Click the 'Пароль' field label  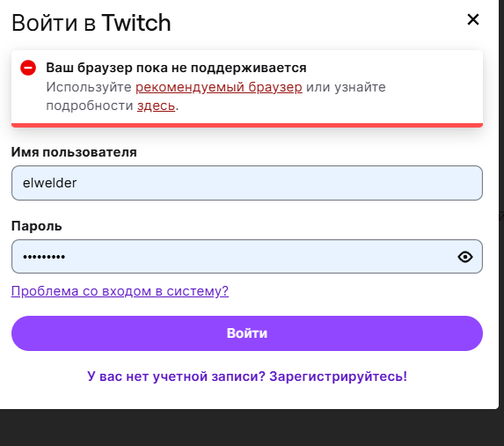click(x=37, y=226)
